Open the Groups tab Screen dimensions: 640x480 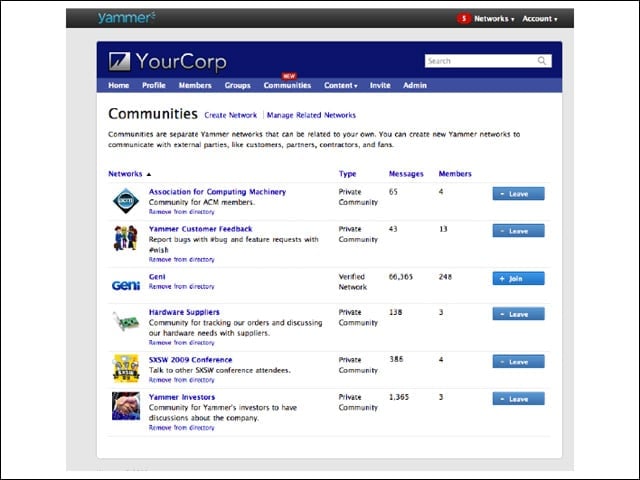[238, 85]
